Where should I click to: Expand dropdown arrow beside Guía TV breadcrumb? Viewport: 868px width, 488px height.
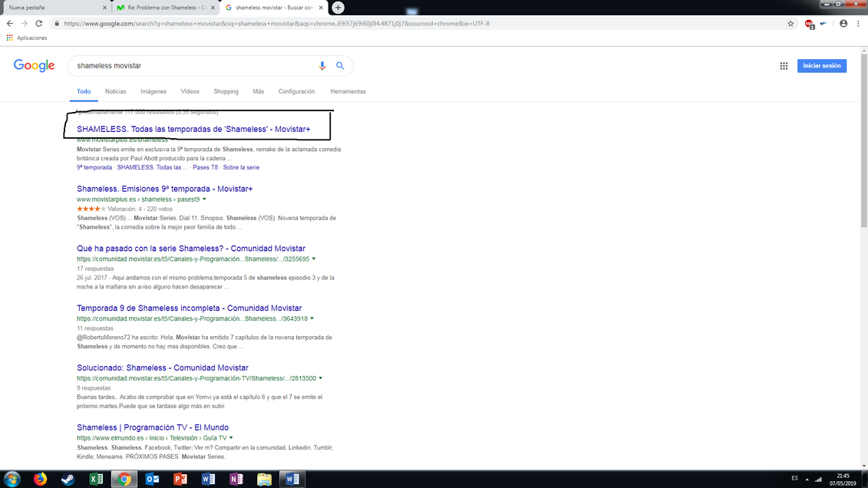231,438
